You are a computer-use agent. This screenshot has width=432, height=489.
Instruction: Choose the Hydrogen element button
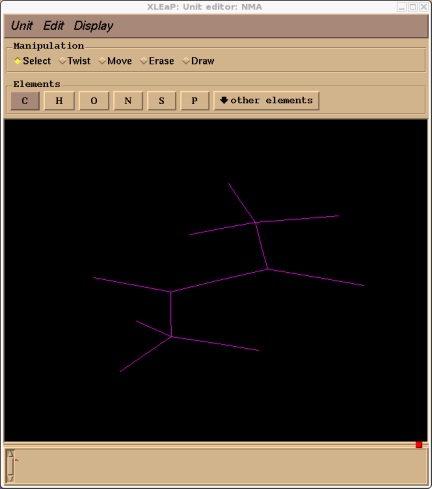pyautogui.click(x=59, y=101)
